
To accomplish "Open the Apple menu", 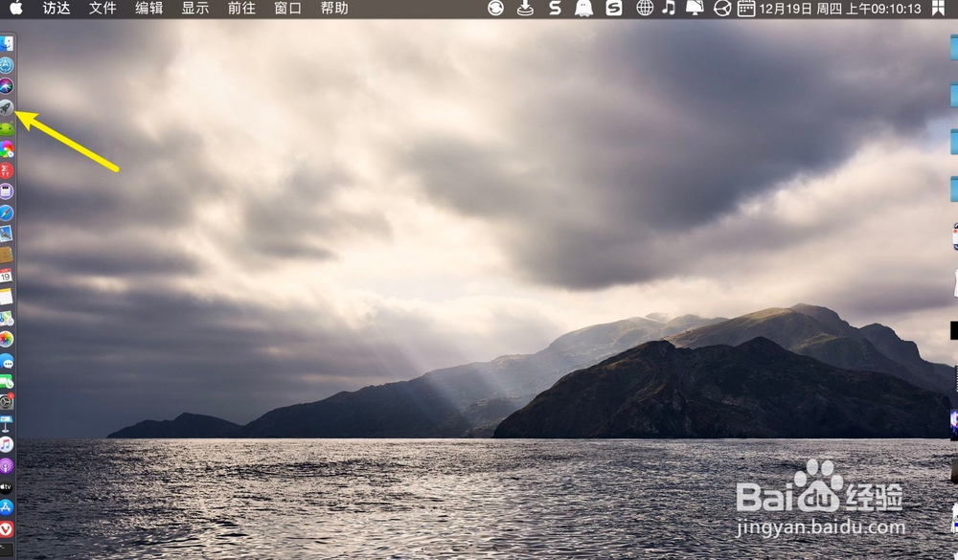I will (x=16, y=8).
